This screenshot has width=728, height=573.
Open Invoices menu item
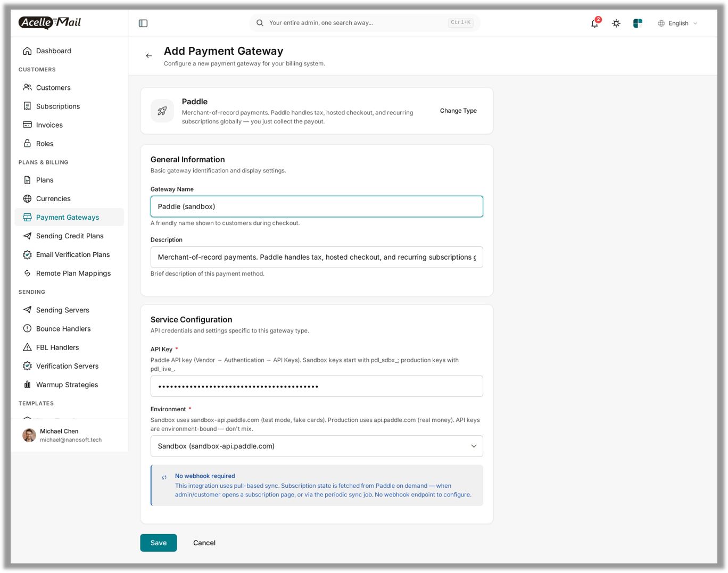[69, 124]
